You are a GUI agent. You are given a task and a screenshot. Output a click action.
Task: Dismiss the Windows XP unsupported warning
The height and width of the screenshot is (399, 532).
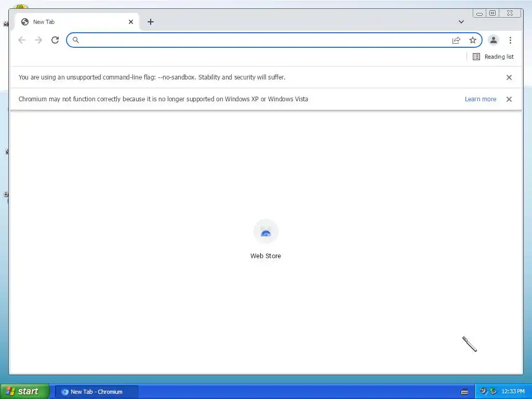509,99
